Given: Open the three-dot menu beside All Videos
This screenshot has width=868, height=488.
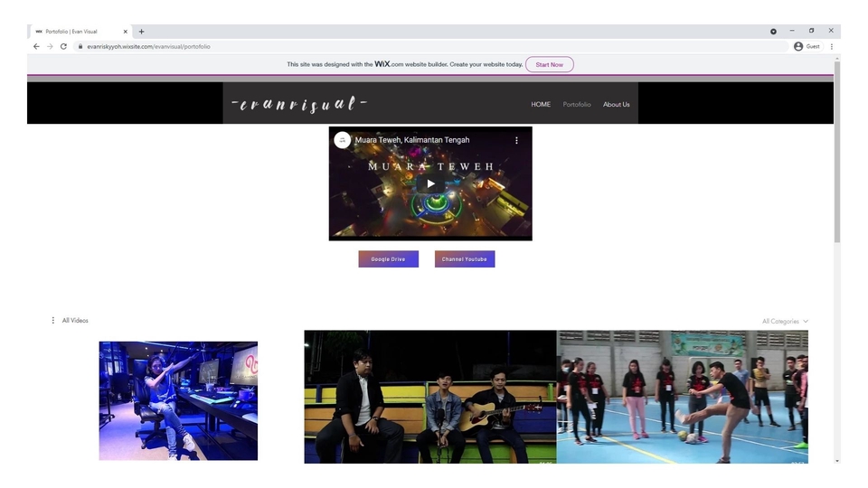Looking at the screenshot, I should pos(53,320).
